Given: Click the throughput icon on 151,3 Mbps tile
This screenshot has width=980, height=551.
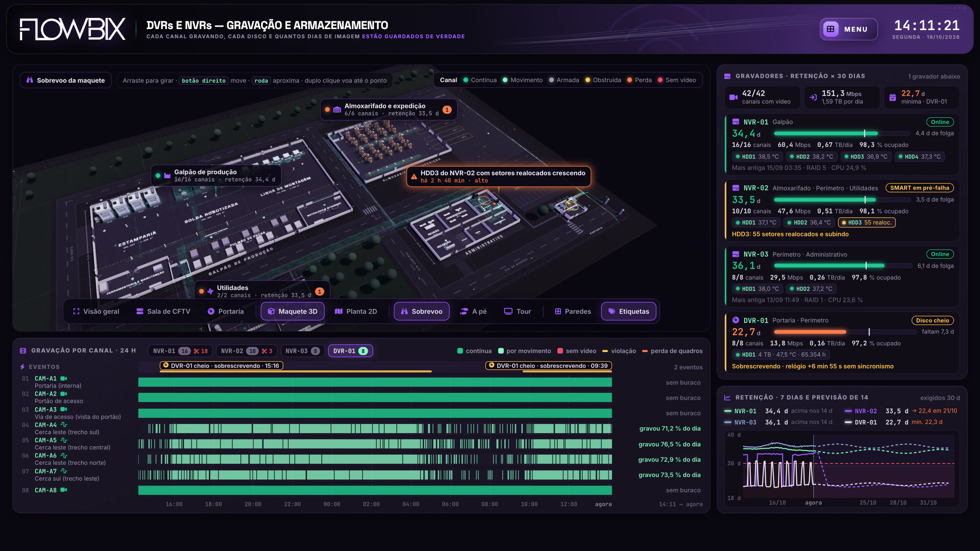Looking at the screenshot, I should (x=813, y=97).
